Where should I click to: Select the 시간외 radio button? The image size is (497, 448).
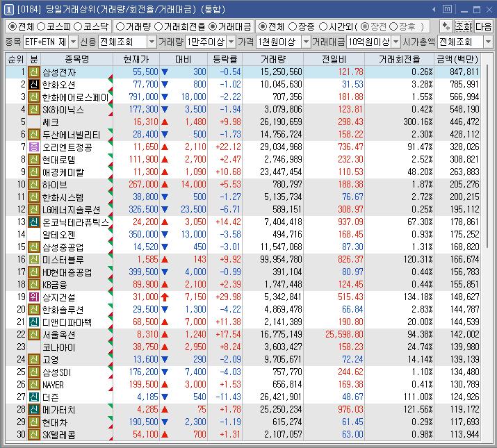(323, 26)
